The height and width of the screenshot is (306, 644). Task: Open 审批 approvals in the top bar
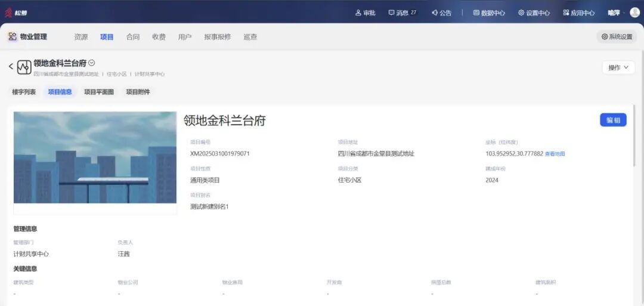pyautogui.click(x=365, y=13)
